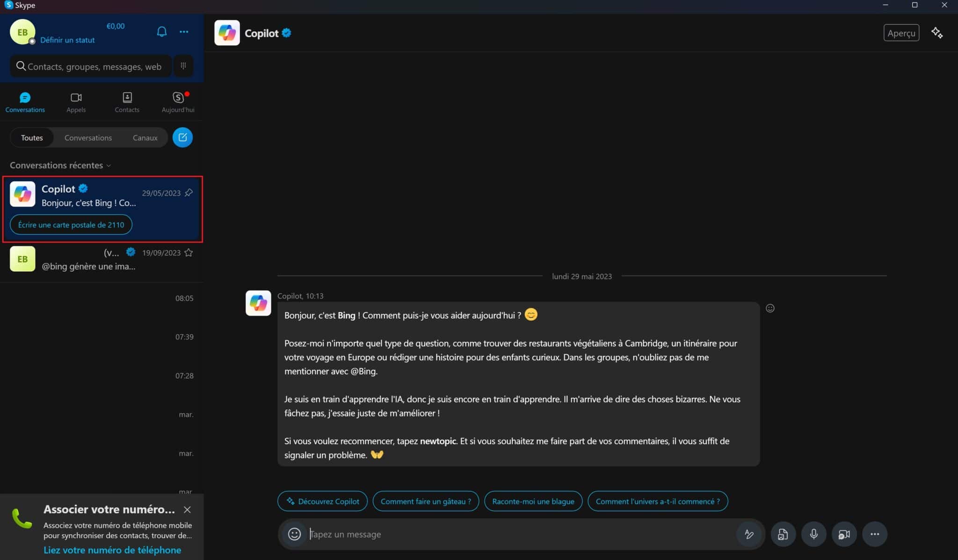
Task: Click the search magnifier icon
Action: pyautogui.click(x=21, y=66)
